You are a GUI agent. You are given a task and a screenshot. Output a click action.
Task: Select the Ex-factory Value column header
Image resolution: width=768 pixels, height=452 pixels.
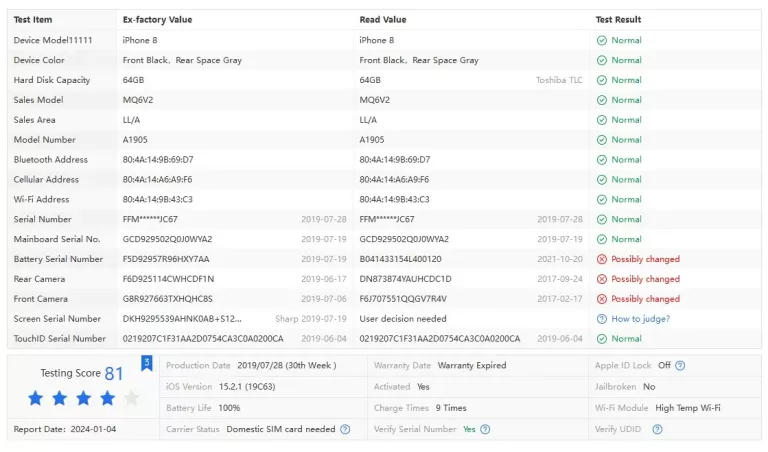(157, 19)
